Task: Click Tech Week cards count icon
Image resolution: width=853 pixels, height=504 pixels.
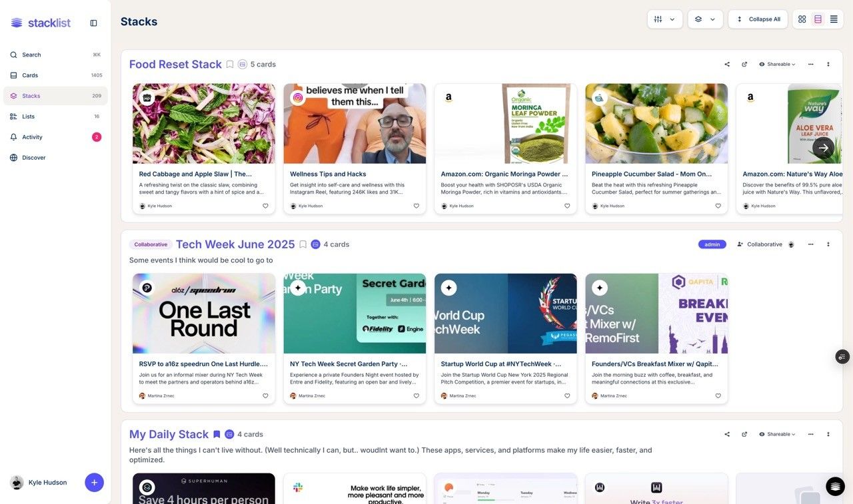Action: click(x=316, y=244)
